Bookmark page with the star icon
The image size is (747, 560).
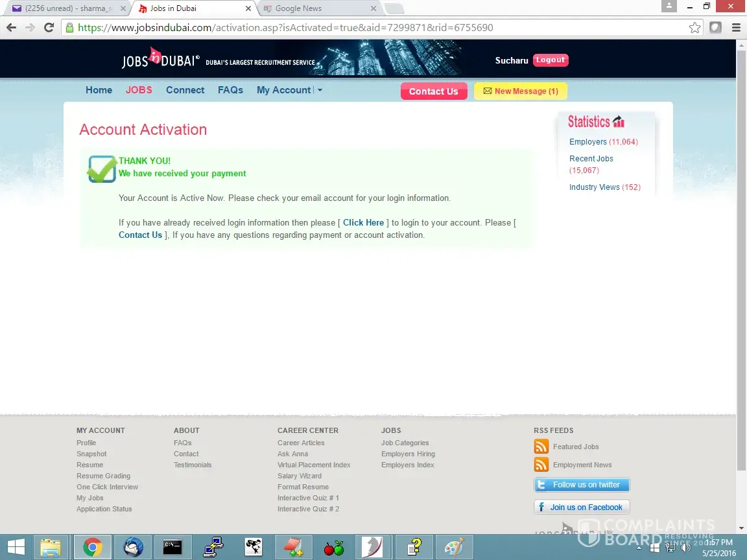click(x=694, y=28)
